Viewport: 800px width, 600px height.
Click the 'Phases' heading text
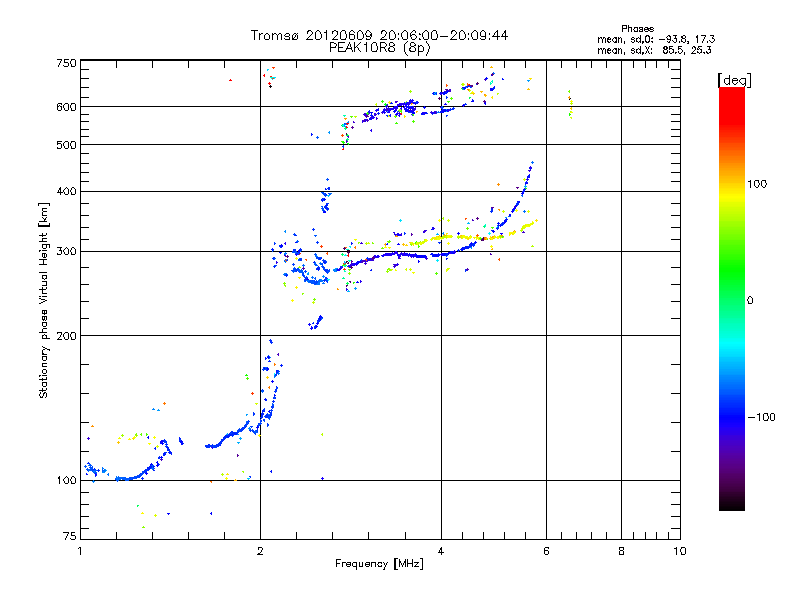click(x=637, y=29)
